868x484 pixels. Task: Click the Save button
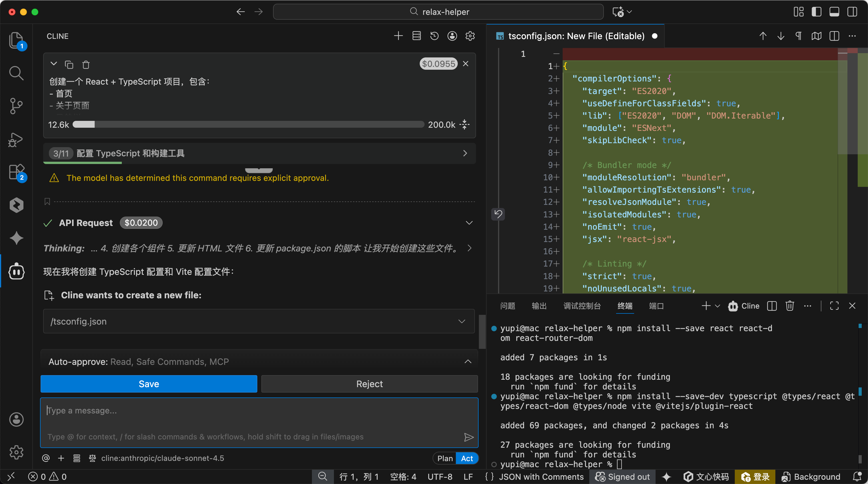pyautogui.click(x=149, y=384)
